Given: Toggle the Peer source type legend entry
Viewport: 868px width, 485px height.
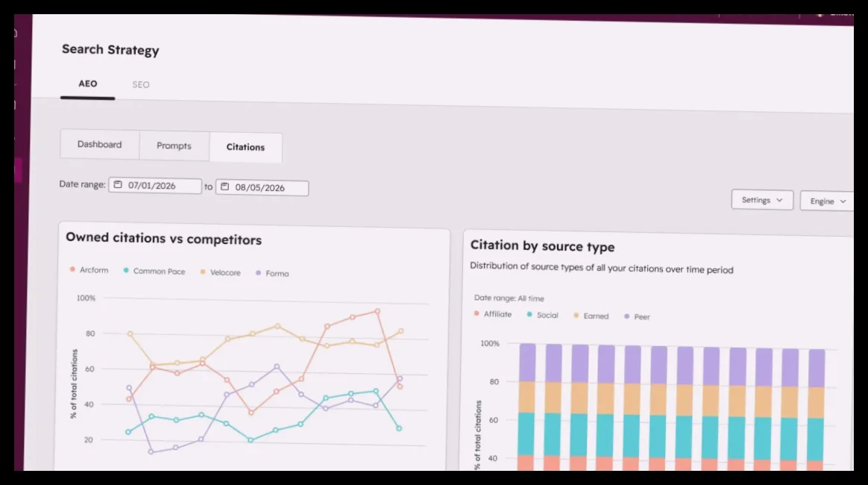Looking at the screenshot, I should click(637, 316).
